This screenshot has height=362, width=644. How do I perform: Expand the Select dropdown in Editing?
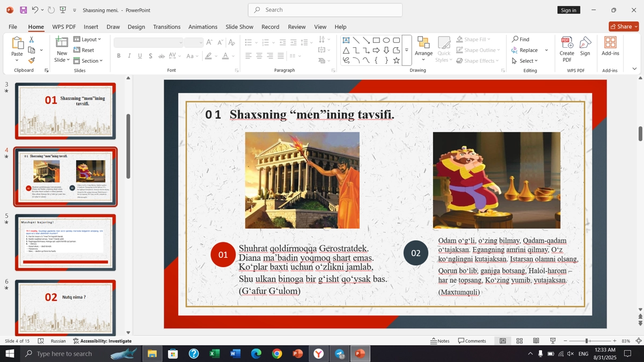tap(525, 61)
